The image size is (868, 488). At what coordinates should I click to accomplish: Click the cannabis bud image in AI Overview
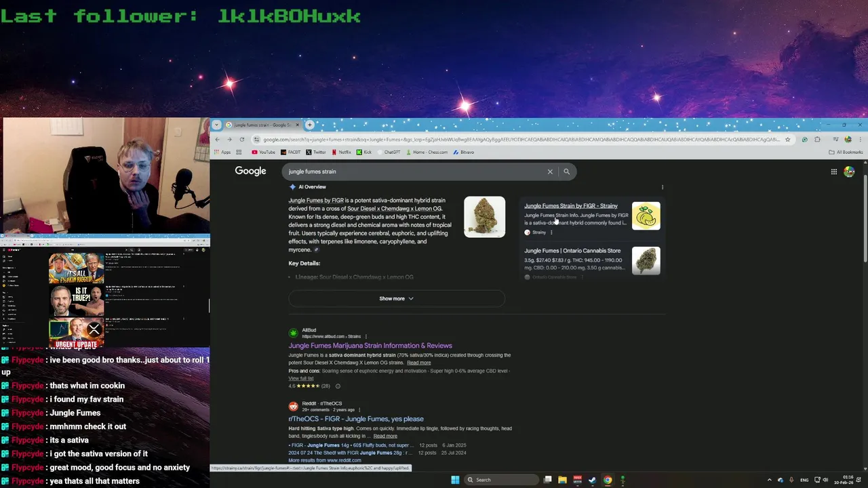484,217
